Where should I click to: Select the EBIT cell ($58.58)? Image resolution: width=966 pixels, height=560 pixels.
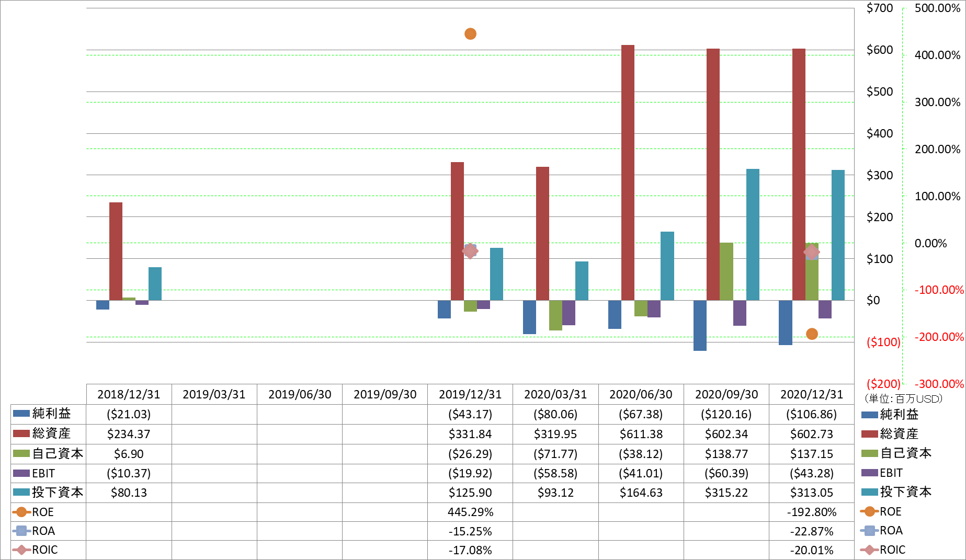coord(555,473)
